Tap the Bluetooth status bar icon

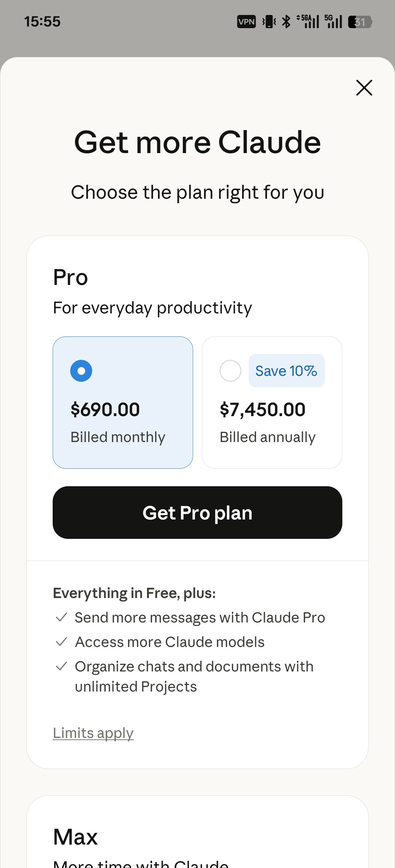(286, 22)
